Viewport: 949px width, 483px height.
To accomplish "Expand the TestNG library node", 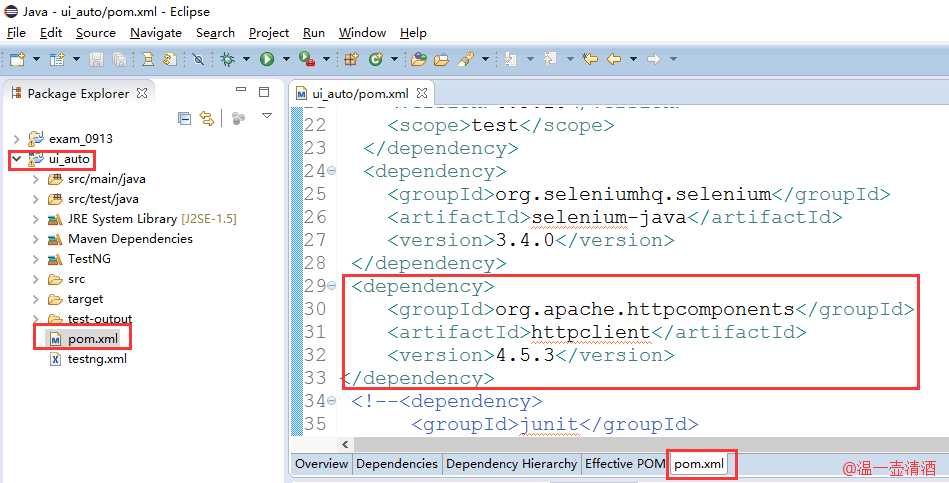I will [x=36, y=260].
